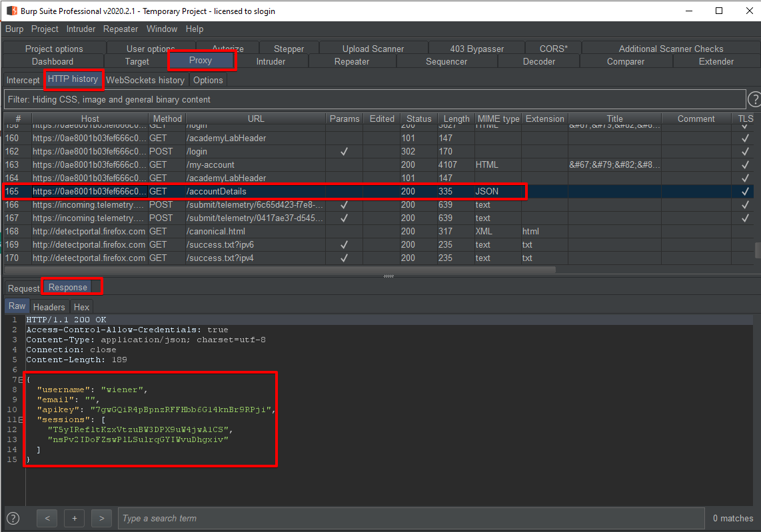
Task: Switch to the Dashboard tab
Action: (x=53, y=62)
